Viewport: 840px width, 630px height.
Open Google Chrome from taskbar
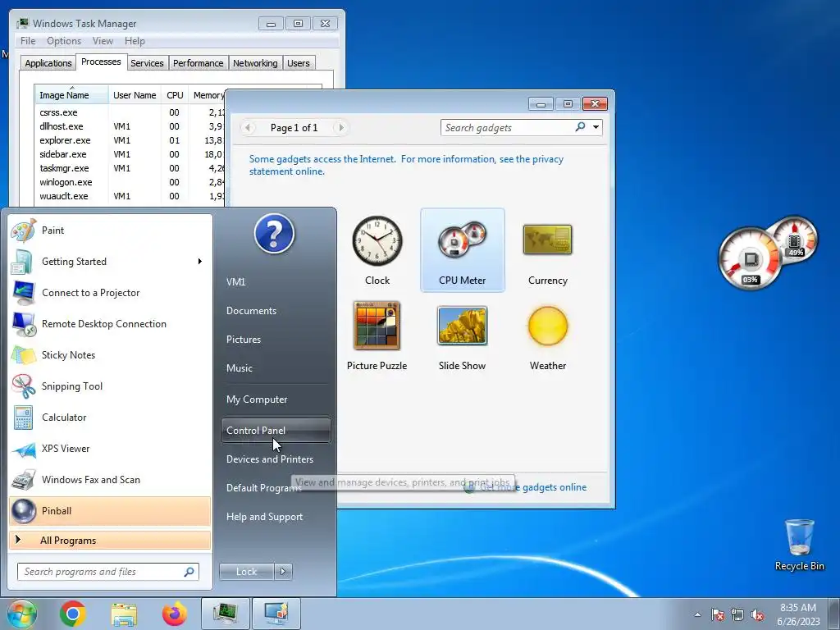pos(73,614)
